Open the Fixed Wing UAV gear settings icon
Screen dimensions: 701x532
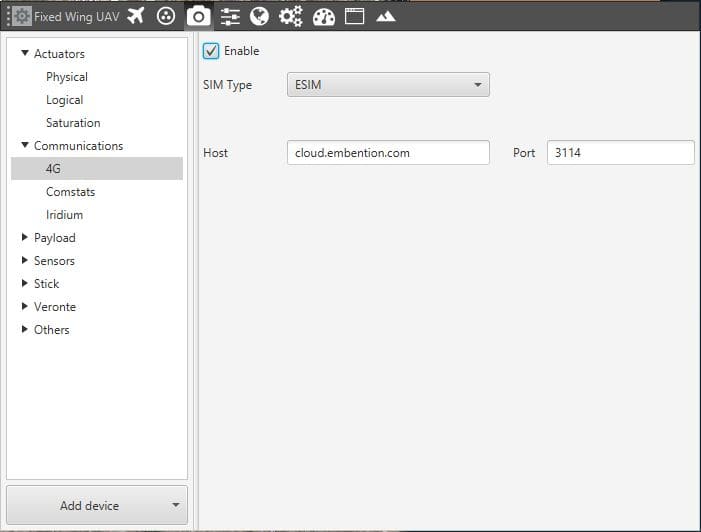[x=21, y=17]
